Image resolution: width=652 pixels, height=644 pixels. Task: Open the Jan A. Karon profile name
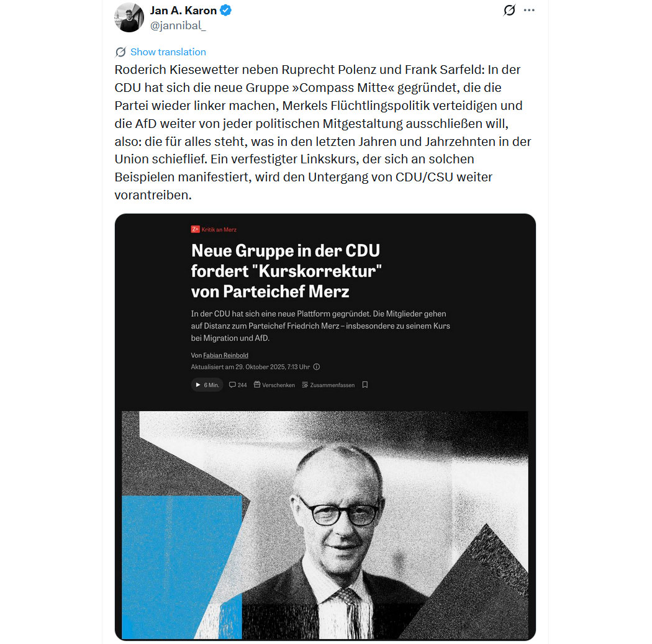tap(183, 11)
